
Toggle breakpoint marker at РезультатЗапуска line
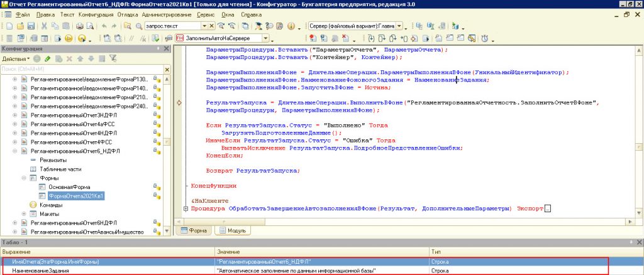(x=180, y=102)
